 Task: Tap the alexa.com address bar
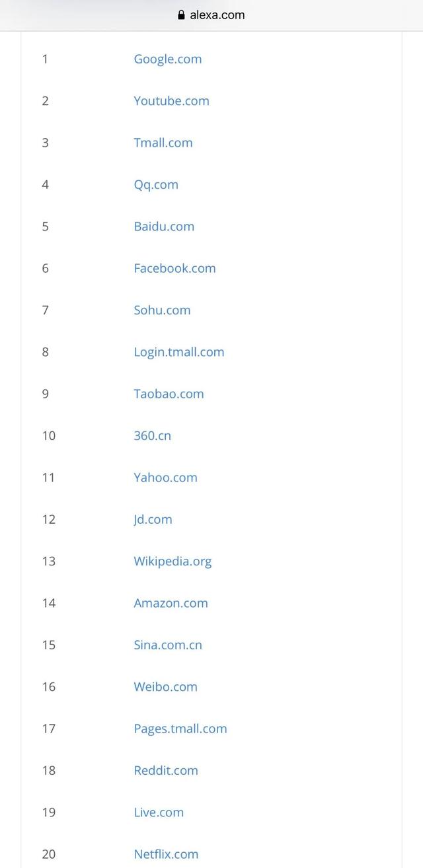(x=217, y=15)
